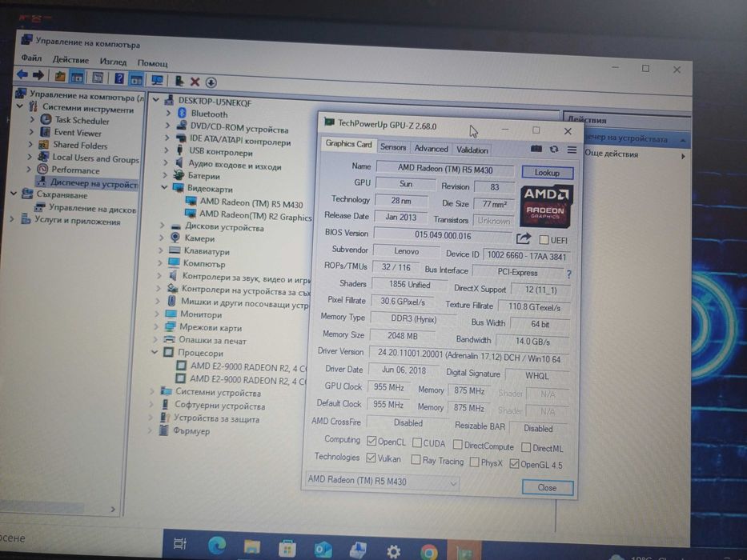This screenshot has height=560, width=747.
Task: Select Управление на дискове in the tree
Action: 92,209
